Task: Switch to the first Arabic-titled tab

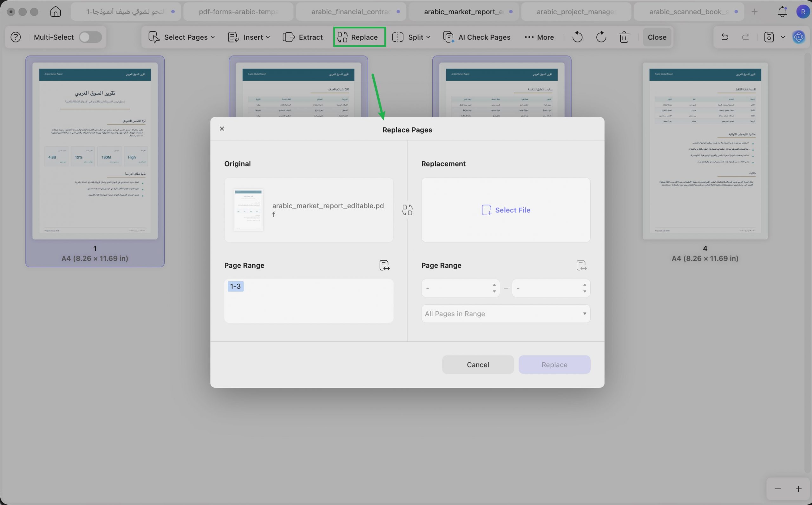Action: (126, 12)
